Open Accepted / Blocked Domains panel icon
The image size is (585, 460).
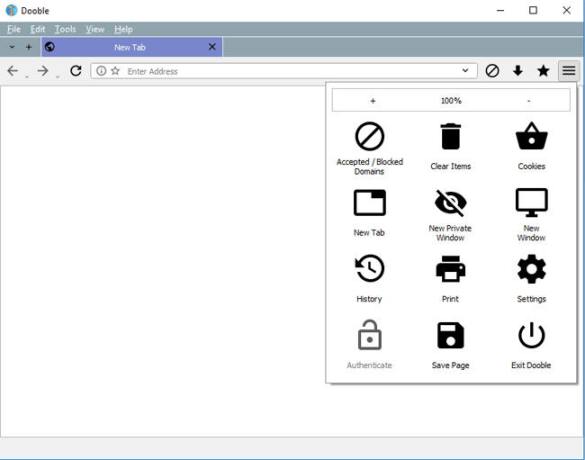369,136
